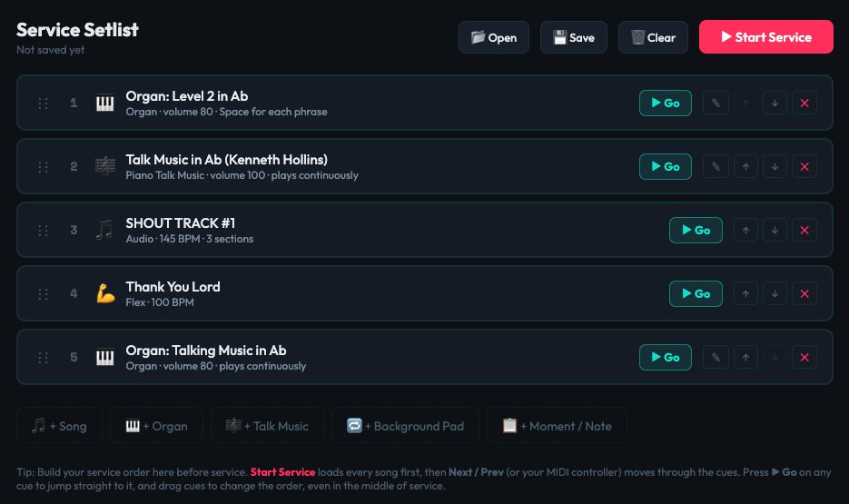
Task: Add a Moment / Note cue
Action: (x=558, y=426)
